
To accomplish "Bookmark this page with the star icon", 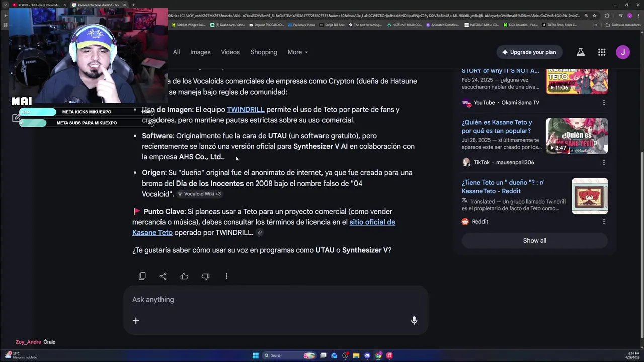I will pyautogui.click(x=594, y=16).
